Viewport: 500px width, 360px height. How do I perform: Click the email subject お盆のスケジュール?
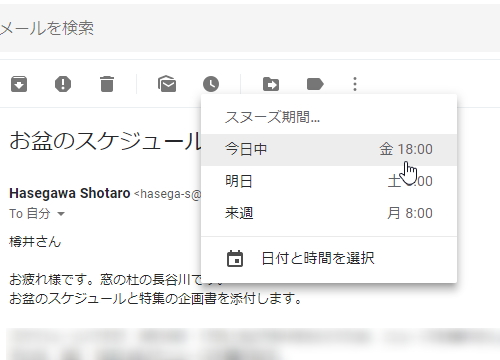click(x=104, y=140)
